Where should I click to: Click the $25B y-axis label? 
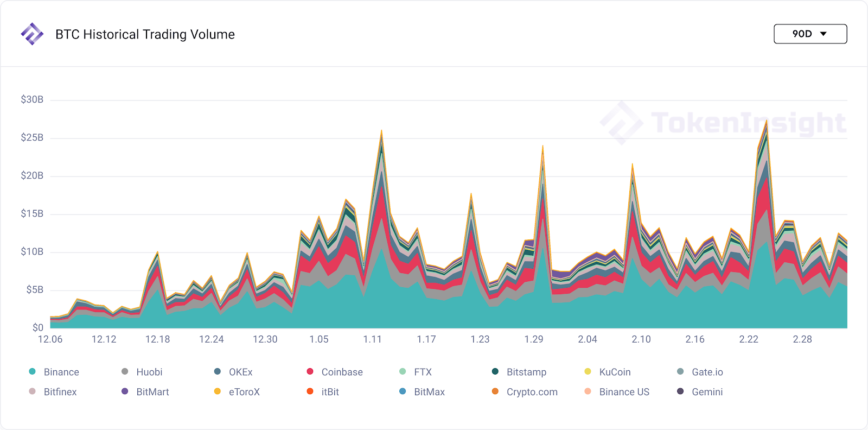click(x=32, y=137)
